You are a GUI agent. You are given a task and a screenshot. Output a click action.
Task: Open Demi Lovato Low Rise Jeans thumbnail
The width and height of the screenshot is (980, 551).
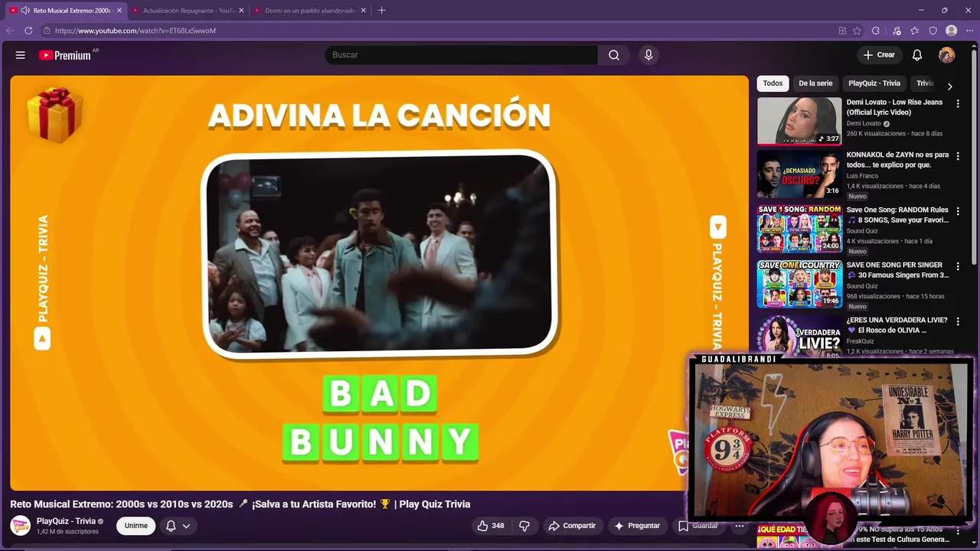pyautogui.click(x=799, y=121)
